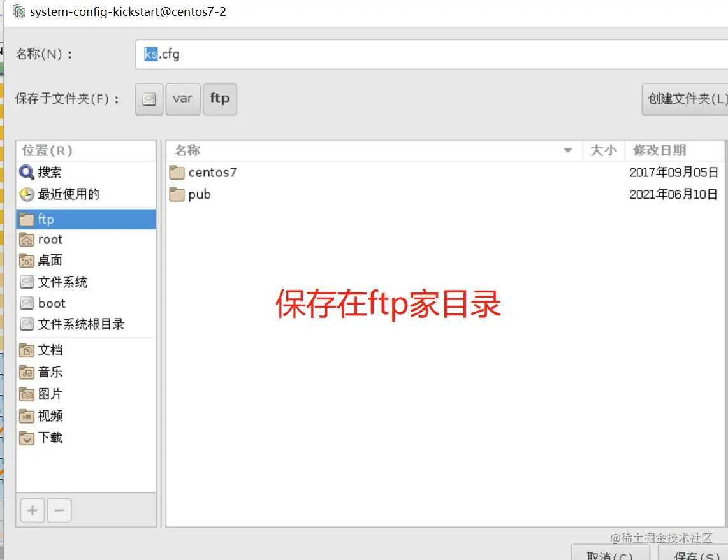Open Documents (文档) folder in sidebar
728x560 pixels.
pos(86,350)
